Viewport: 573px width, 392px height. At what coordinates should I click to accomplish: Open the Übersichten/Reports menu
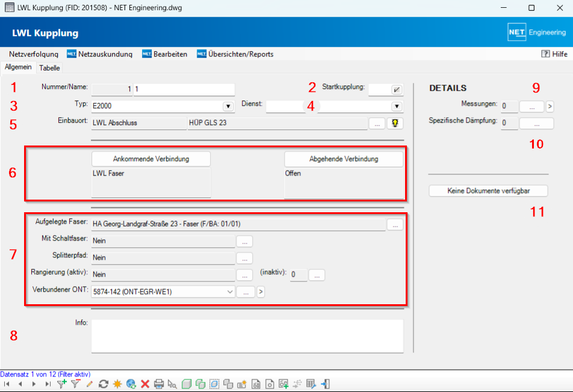point(235,54)
